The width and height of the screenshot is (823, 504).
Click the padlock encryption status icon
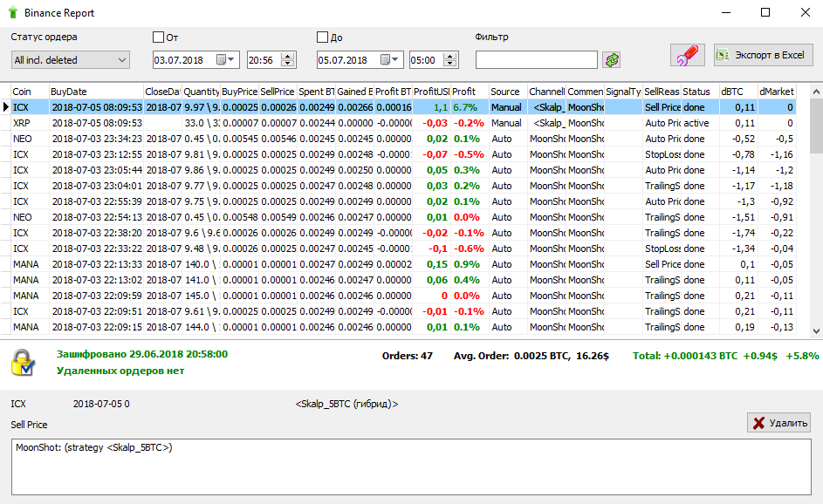coord(23,363)
